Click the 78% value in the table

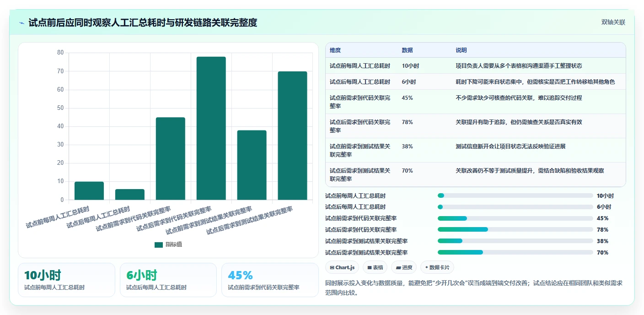[408, 122]
